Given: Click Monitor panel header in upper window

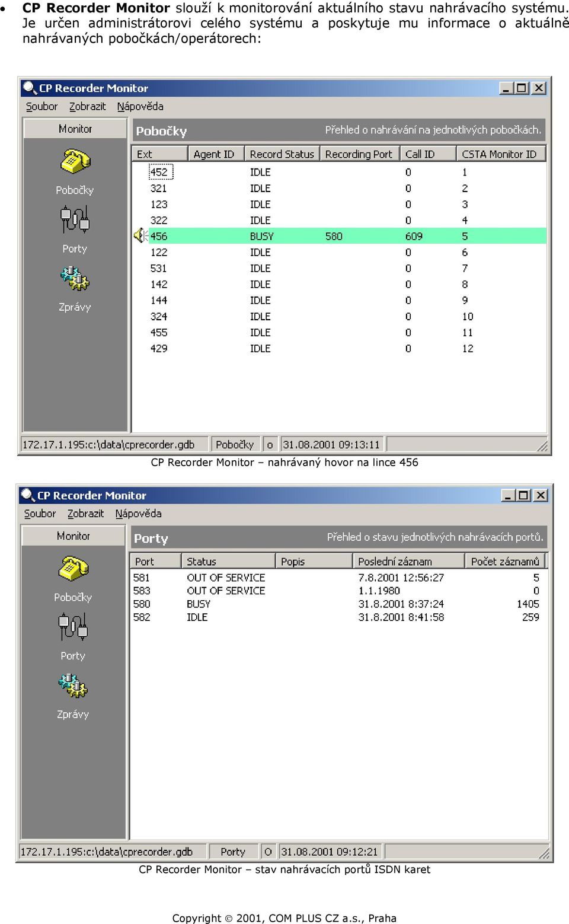Looking at the screenshot, I should click(75, 129).
